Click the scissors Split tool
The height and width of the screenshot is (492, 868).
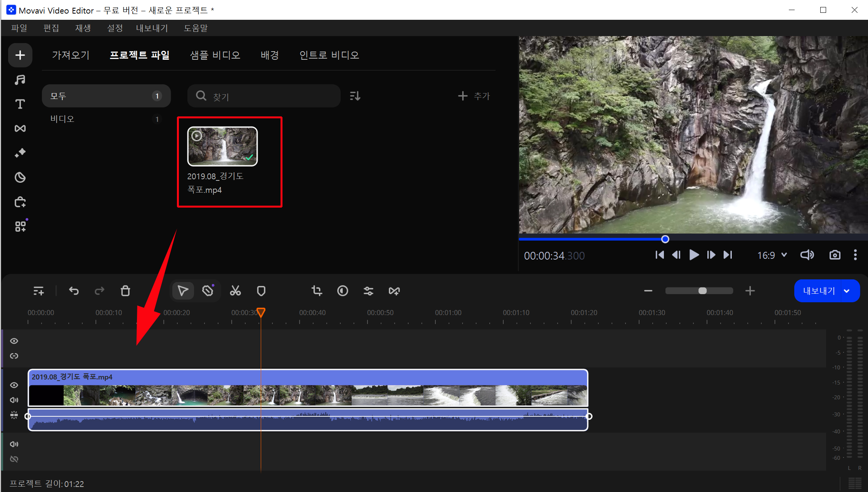click(x=235, y=291)
